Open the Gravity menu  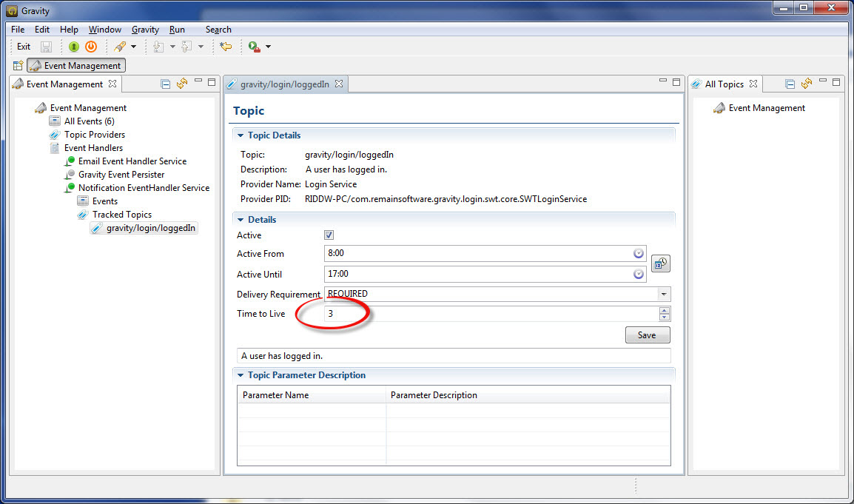pos(145,30)
